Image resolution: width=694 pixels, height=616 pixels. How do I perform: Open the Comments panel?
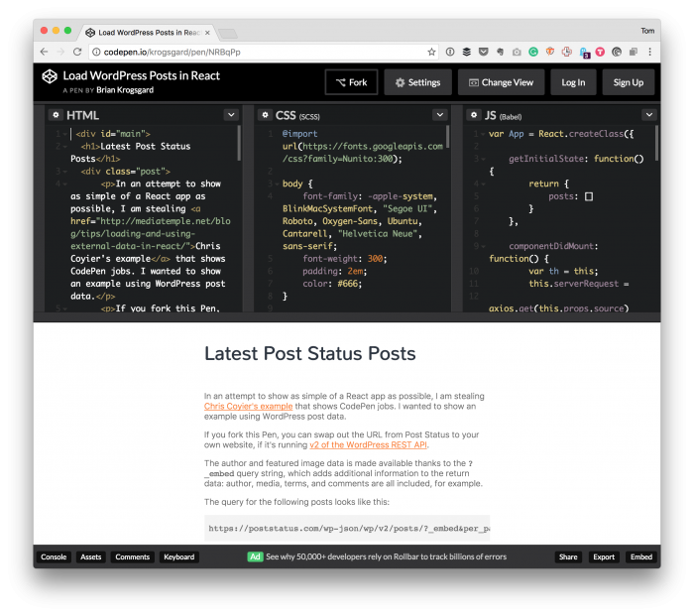tap(132, 556)
